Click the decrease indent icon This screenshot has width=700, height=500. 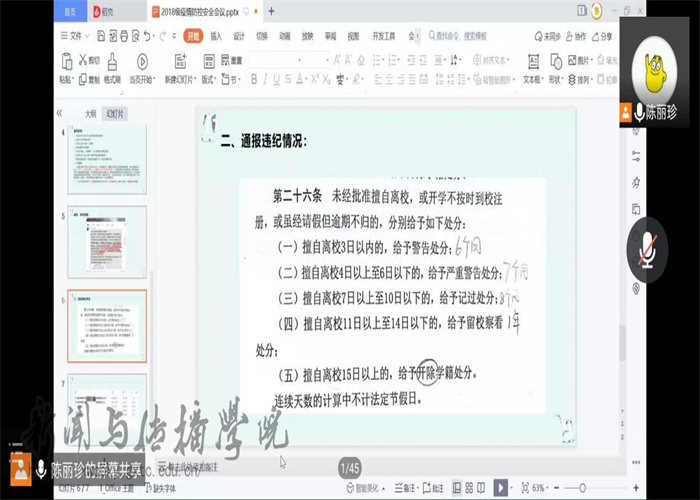coord(411,60)
